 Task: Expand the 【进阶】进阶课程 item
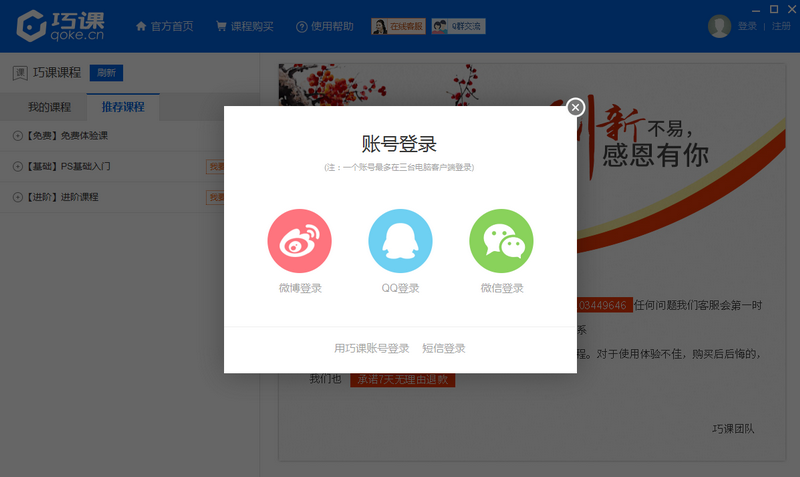point(18,197)
